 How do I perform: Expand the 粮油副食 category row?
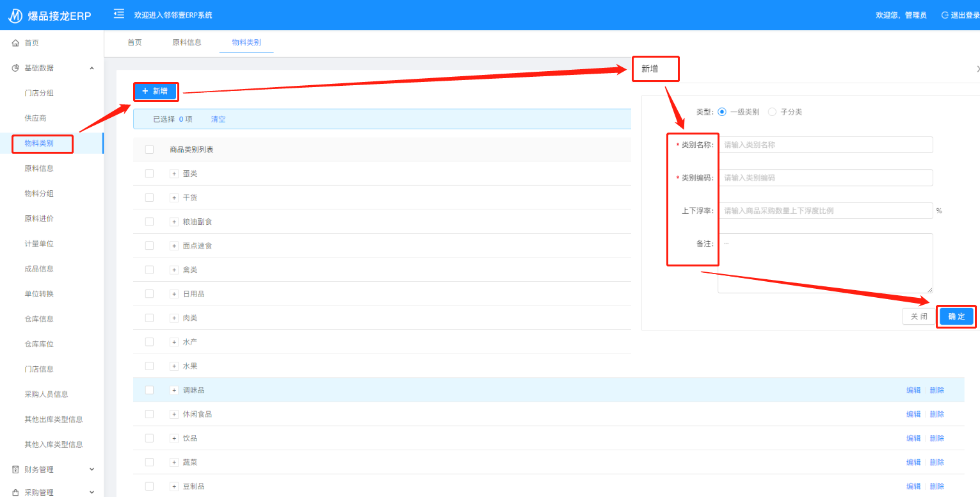click(173, 222)
